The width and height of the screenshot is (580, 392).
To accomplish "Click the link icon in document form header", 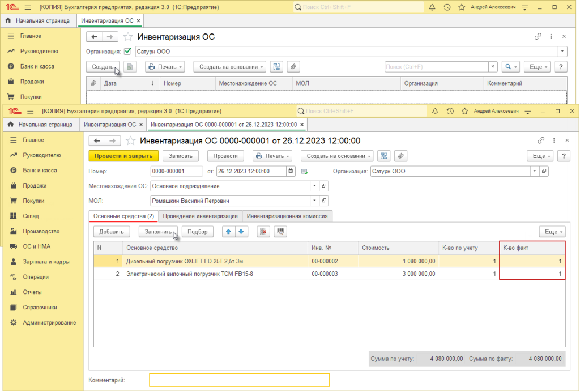I will (541, 140).
